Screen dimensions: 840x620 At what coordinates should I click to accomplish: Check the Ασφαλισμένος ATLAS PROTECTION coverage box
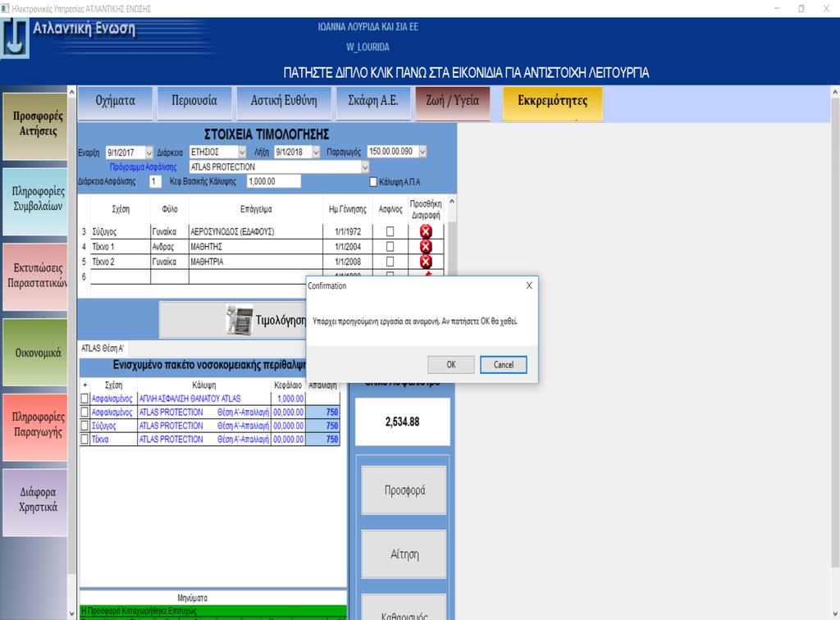tap(84, 413)
